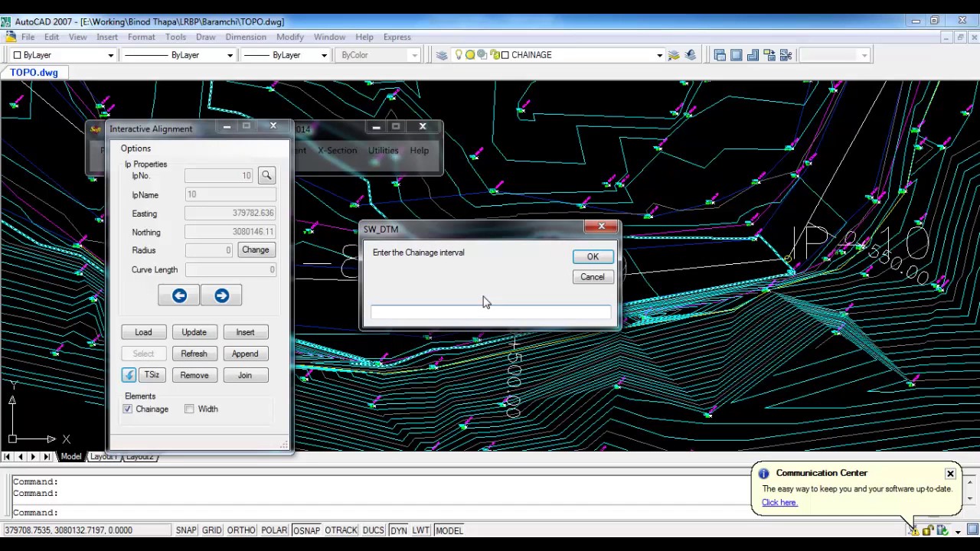Jump to last layout tab arrow

(x=47, y=457)
